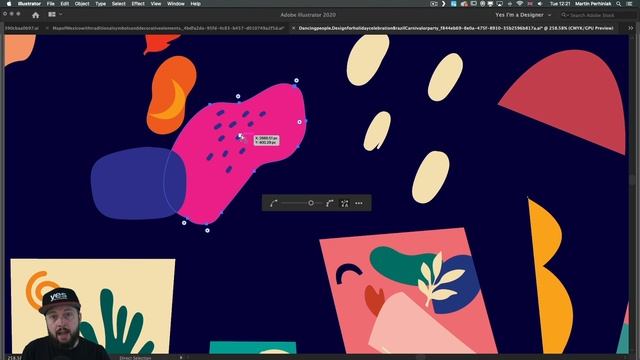
Task: Open the Help menu
Action: point(196,4)
